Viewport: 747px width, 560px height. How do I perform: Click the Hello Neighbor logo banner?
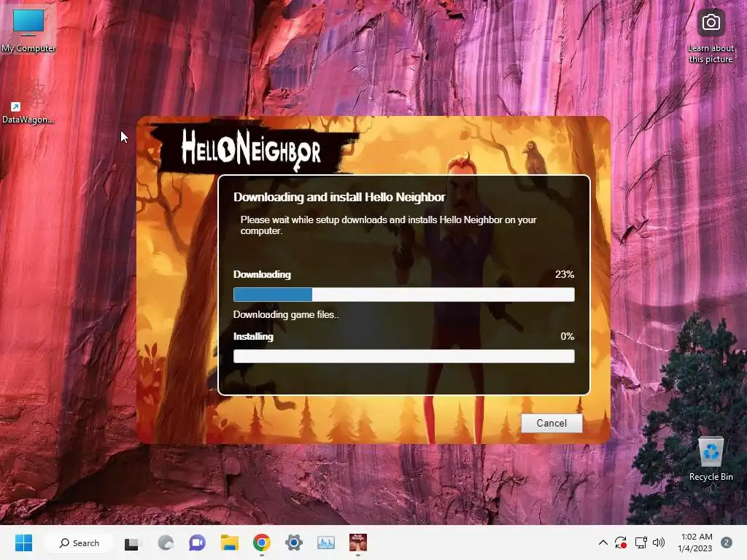(252, 150)
